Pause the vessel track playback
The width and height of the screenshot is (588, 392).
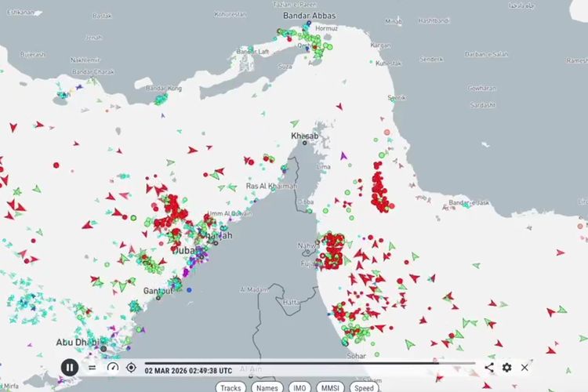tap(70, 366)
